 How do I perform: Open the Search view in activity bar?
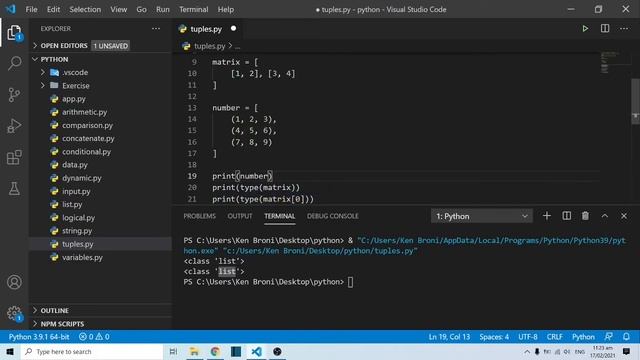point(14,63)
